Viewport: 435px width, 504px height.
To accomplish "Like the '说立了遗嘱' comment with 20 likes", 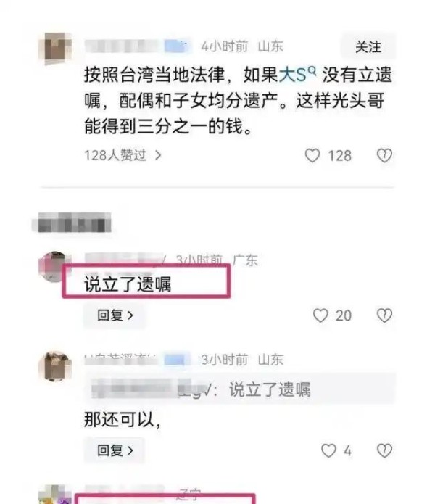I will click(320, 315).
